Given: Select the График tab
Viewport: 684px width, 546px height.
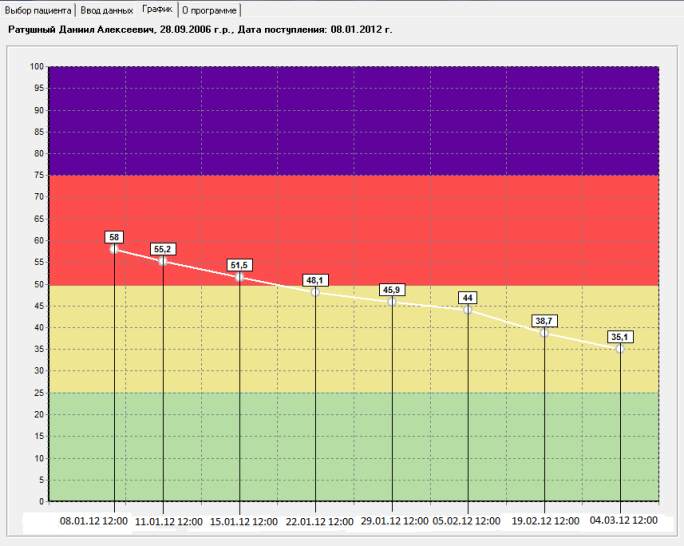Looking at the screenshot, I should tap(158, 9).
